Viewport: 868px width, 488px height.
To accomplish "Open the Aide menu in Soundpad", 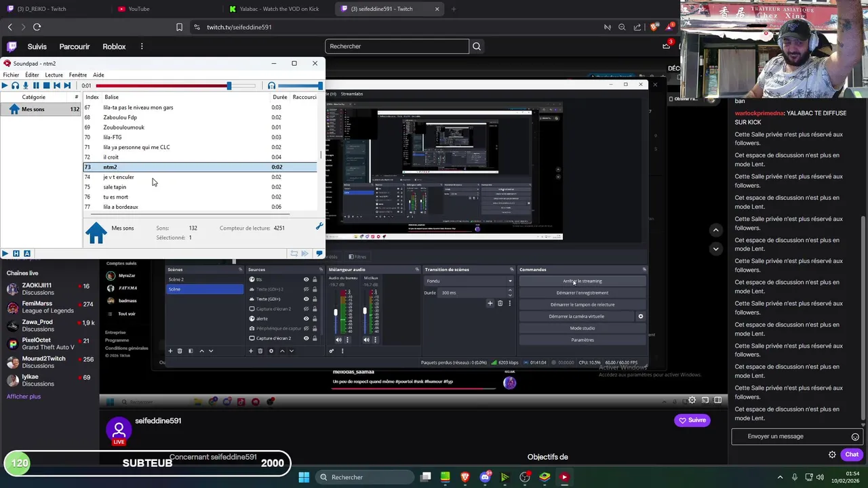I will (x=98, y=75).
